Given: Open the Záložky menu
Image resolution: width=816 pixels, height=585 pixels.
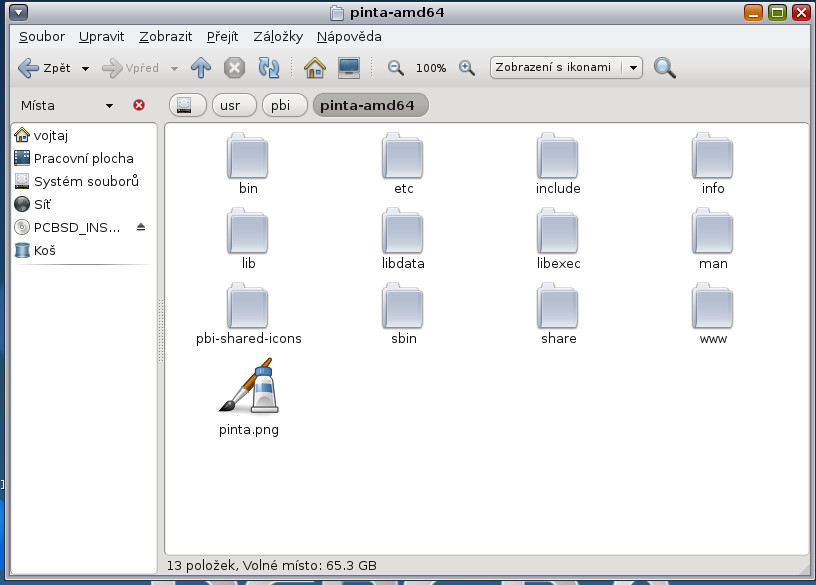Looking at the screenshot, I should tap(278, 37).
